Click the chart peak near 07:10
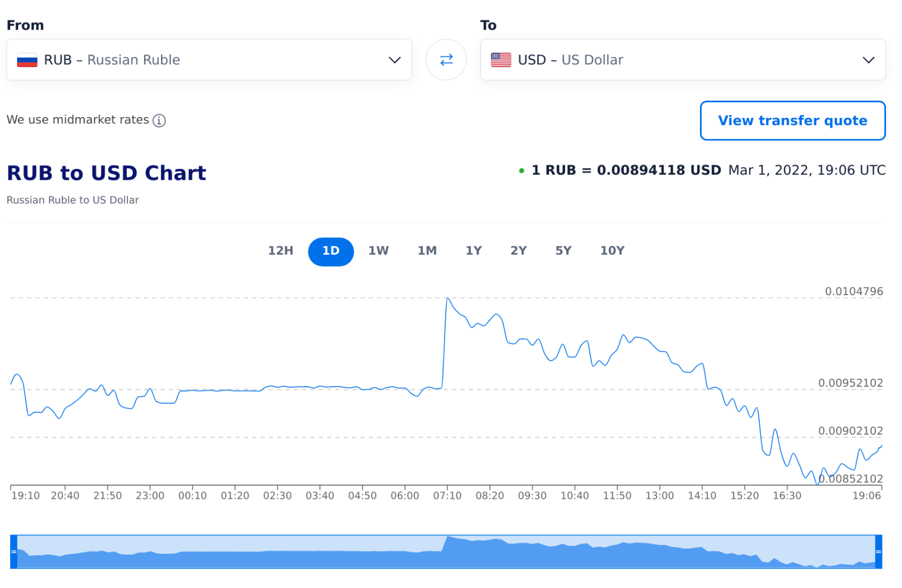The width and height of the screenshot is (902, 588). [x=448, y=299]
